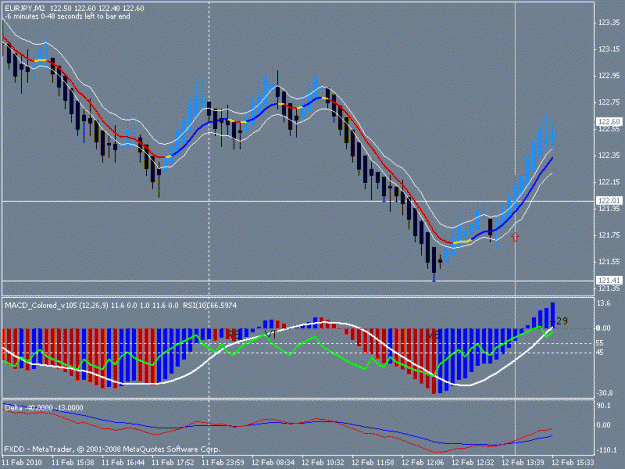
Task: Click the 55 RSI level label
Action: (599, 343)
